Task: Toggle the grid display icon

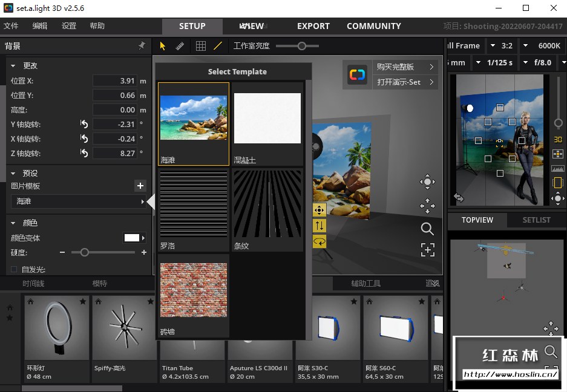Action: click(x=201, y=46)
